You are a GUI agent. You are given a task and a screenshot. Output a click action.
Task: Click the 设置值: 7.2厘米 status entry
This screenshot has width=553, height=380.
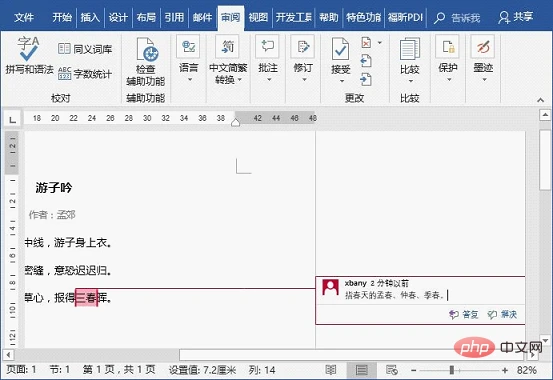[202, 370]
